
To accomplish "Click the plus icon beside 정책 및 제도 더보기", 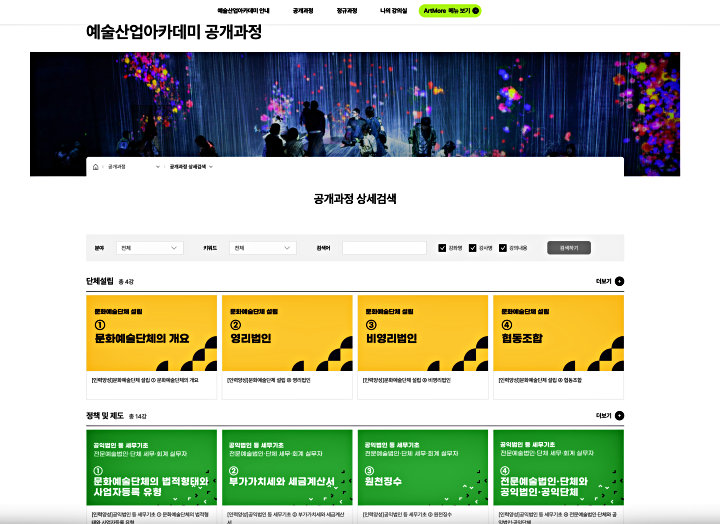I will [x=619, y=415].
